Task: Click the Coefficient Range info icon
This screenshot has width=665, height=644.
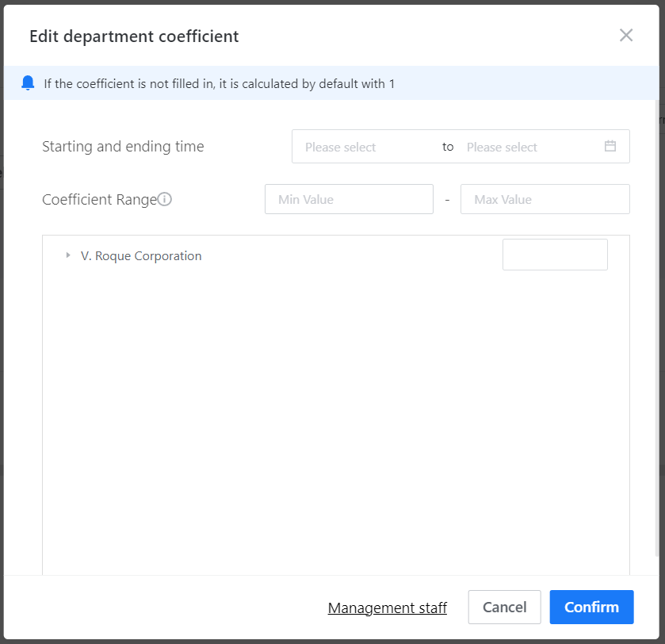Action: coord(165,199)
